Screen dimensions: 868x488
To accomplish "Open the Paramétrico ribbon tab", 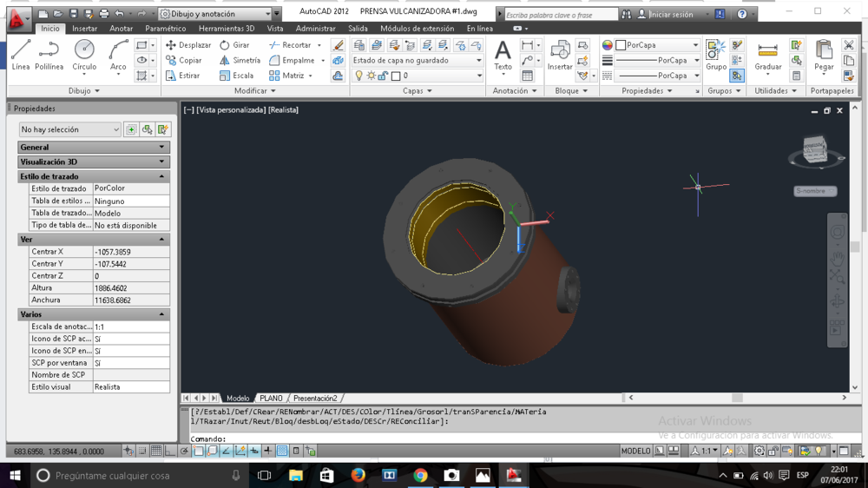I will click(165, 29).
